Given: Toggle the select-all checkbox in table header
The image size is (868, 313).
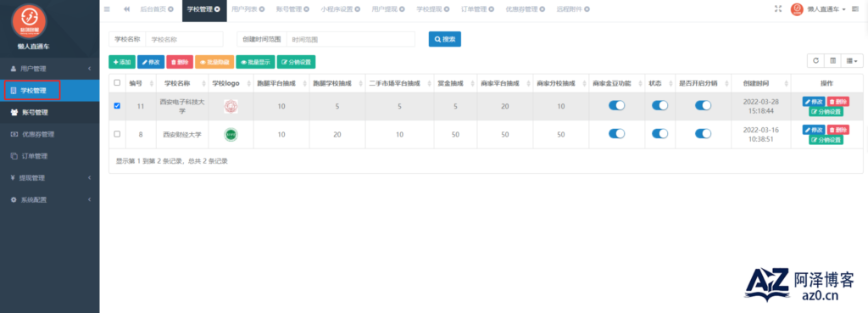Looking at the screenshot, I should click(x=117, y=82).
